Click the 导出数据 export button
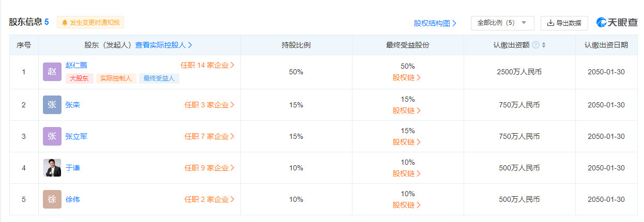This screenshot has height=222, width=644. (x=564, y=23)
